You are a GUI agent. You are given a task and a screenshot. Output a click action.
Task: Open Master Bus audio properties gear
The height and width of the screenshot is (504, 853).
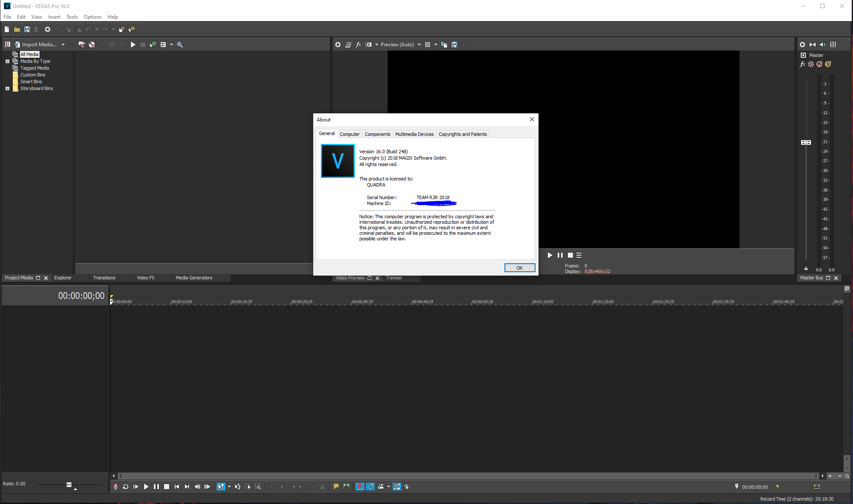tap(802, 45)
